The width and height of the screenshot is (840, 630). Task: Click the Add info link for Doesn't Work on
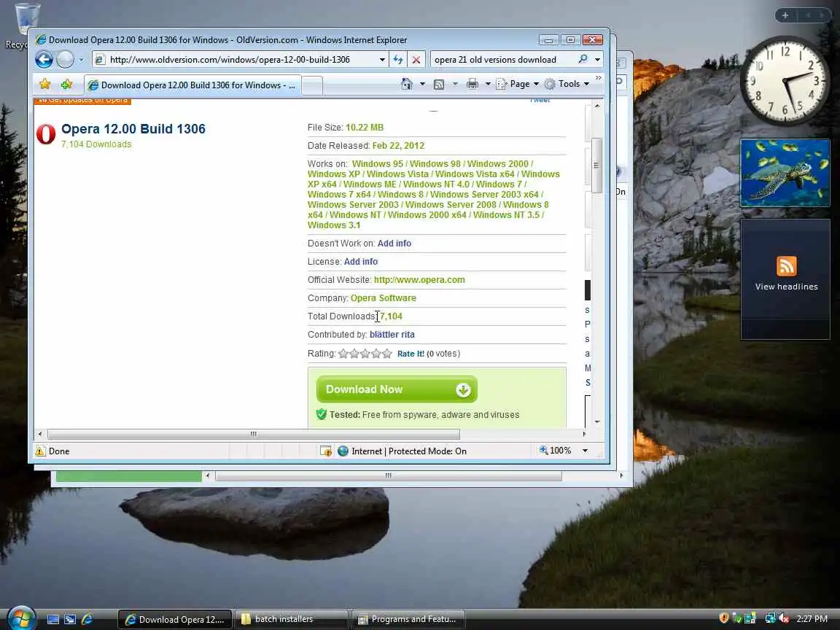394,244
